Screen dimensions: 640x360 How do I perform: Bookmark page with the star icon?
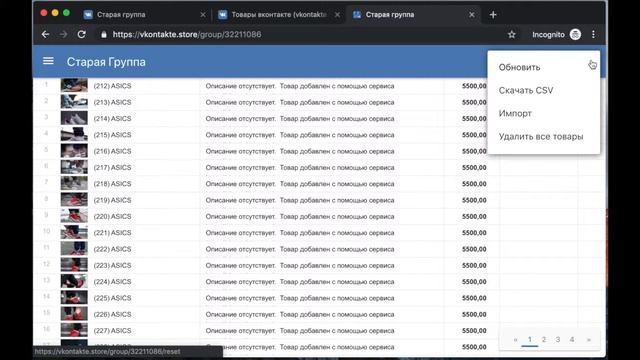tap(511, 35)
